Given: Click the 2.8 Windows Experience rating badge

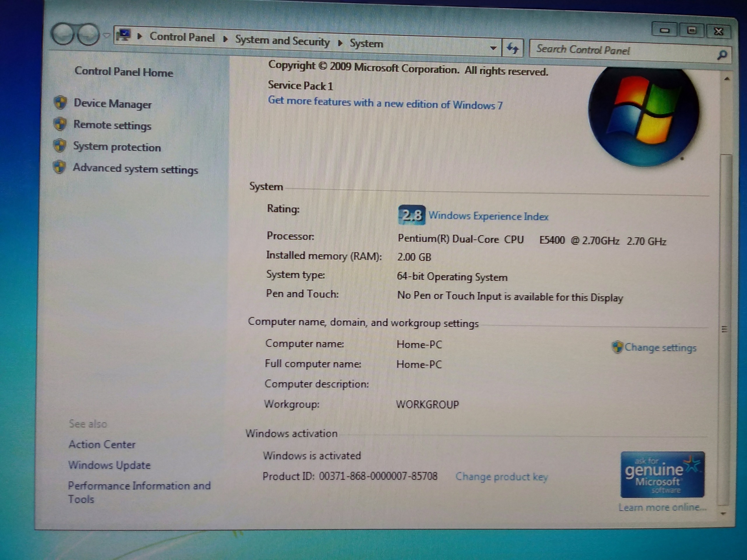Looking at the screenshot, I should (411, 215).
